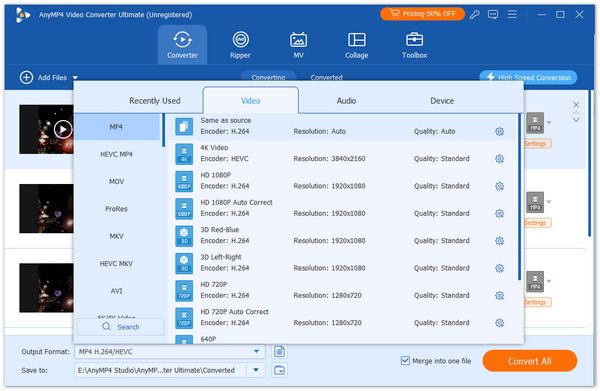Open settings gear for HD 720P Auto Correct
This screenshot has height=391, width=600.
[x=499, y=323]
